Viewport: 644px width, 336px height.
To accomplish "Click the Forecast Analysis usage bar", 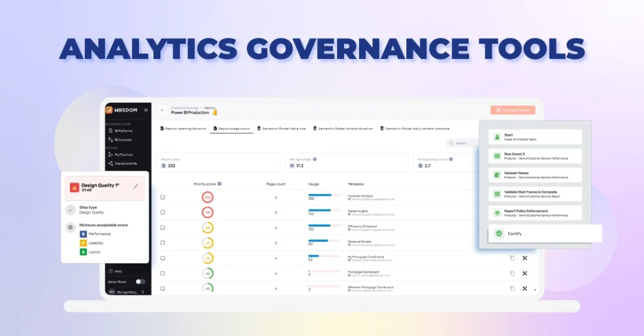I will pyautogui.click(x=325, y=195).
